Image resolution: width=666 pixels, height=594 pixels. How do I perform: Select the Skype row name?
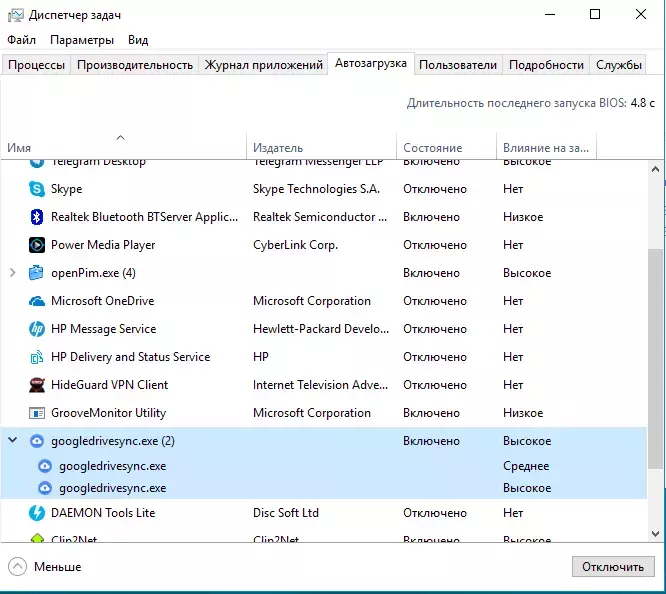(x=66, y=189)
